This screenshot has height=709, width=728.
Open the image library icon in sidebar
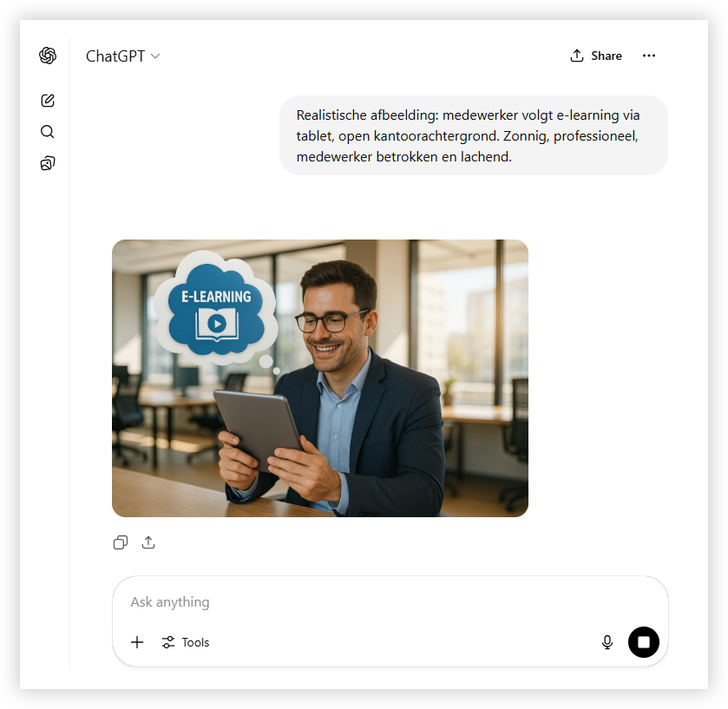(x=48, y=163)
